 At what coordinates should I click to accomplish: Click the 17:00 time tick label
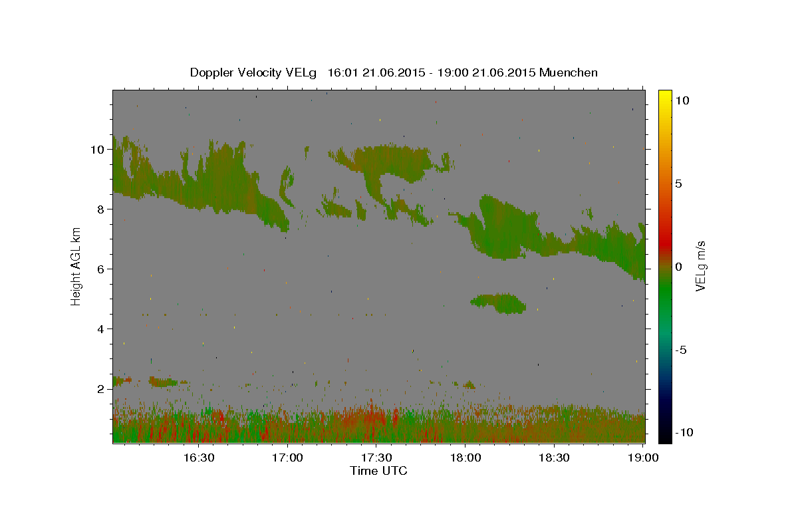(x=287, y=458)
